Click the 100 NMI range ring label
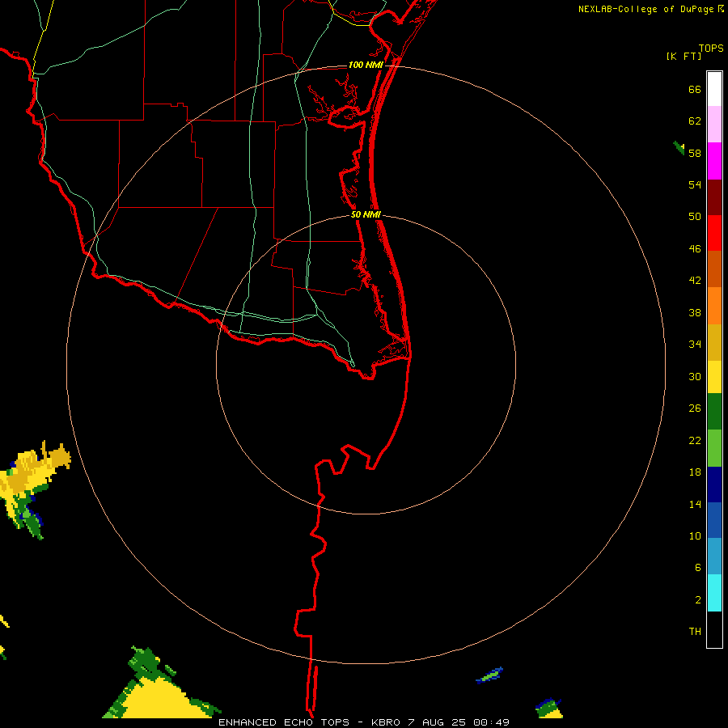The width and height of the screenshot is (728, 728). (x=366, y=65)
